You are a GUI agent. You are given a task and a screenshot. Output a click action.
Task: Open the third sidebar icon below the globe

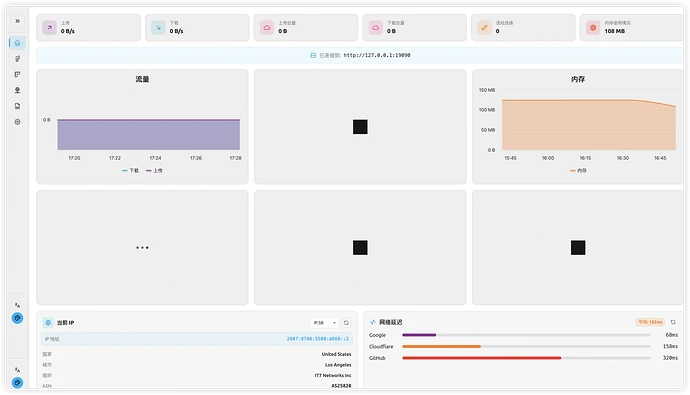tap(18, 74)
